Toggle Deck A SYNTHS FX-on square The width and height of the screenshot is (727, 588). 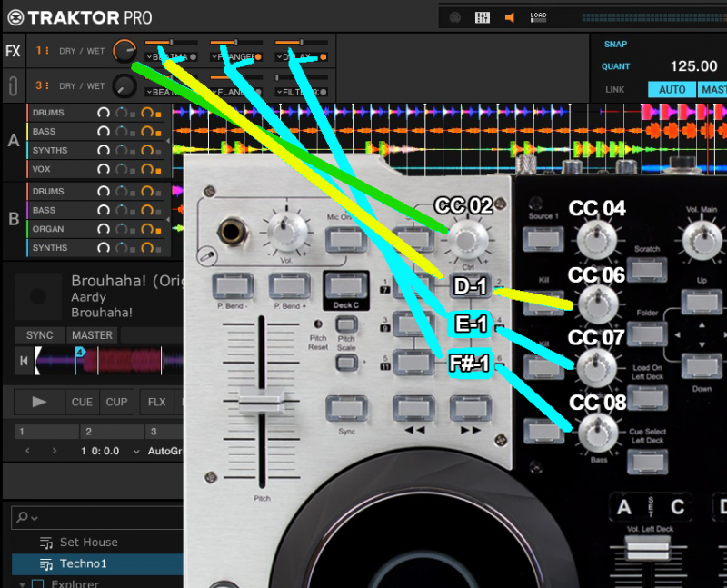click(x=158, y=152)
